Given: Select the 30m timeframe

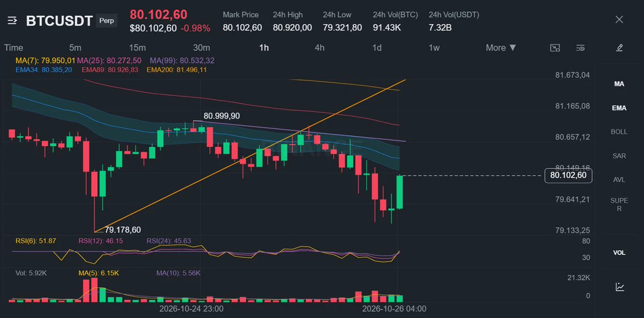Looking at the screenshot, I should click(201, 48).
